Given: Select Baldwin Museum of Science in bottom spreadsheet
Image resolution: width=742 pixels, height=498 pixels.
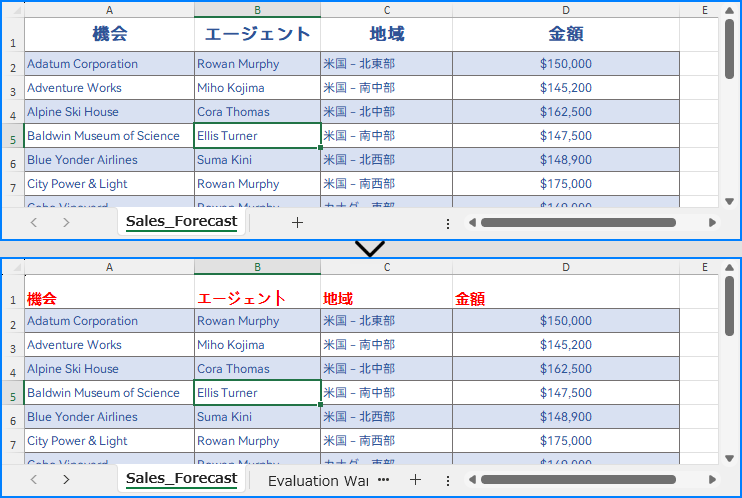Looking at the screenshot, I should click(x=109, y=393).
